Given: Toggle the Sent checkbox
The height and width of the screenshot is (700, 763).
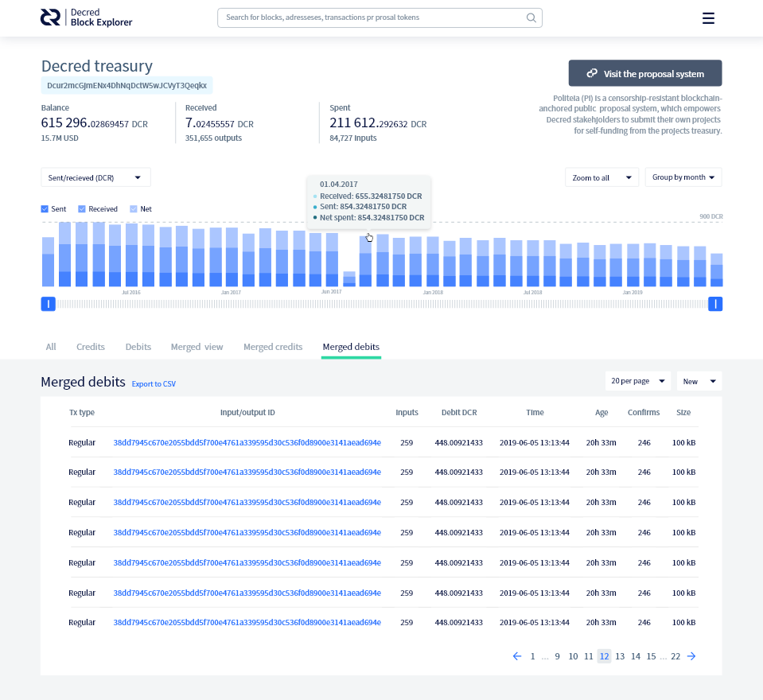Looking at the screenshot, I should pyautogui.click(x=45, y=209).
